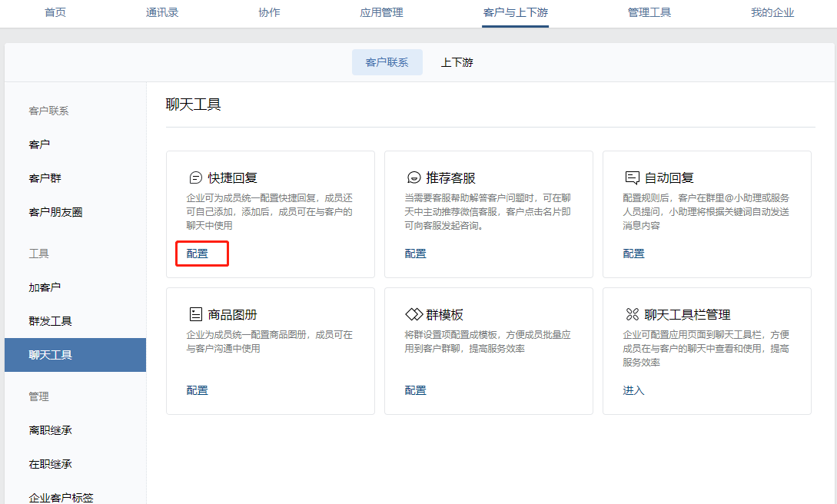837x504 pixels.
Task: Switch to the 客户联系 tab
Action: (x=387, y=61)
